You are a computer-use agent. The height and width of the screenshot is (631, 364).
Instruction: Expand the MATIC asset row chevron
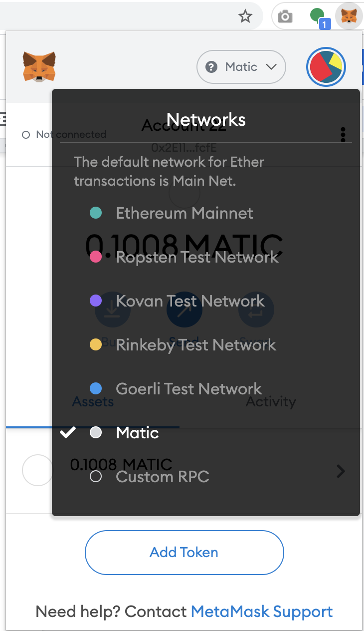tap(341, 471)
